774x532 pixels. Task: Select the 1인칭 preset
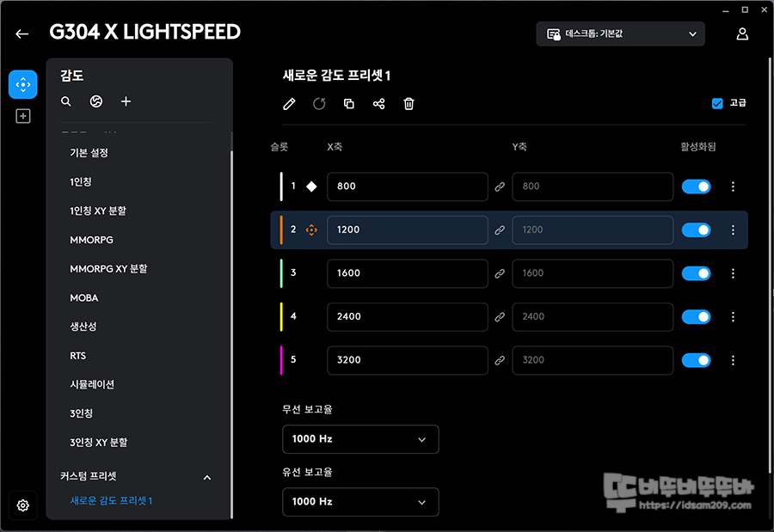pos(81,182)
